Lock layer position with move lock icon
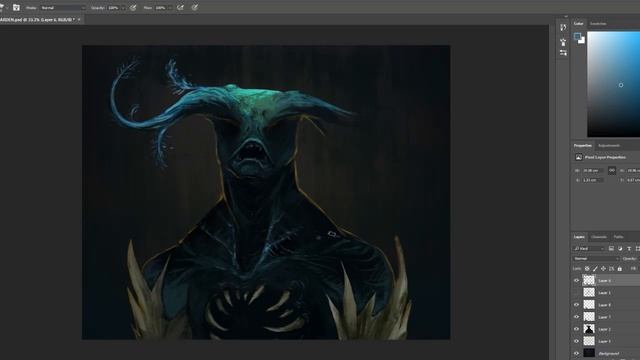Image resolution: width=640 pixels, height=360 pixels. (603, 269)
